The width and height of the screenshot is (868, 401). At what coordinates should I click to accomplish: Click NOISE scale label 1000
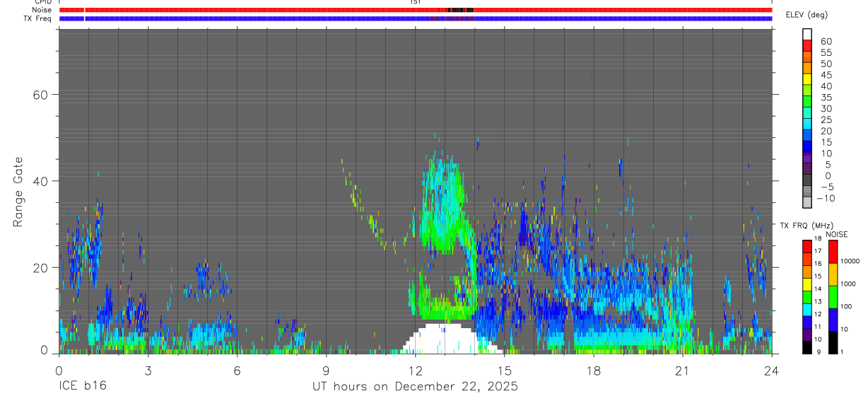[x=850, y=284]
